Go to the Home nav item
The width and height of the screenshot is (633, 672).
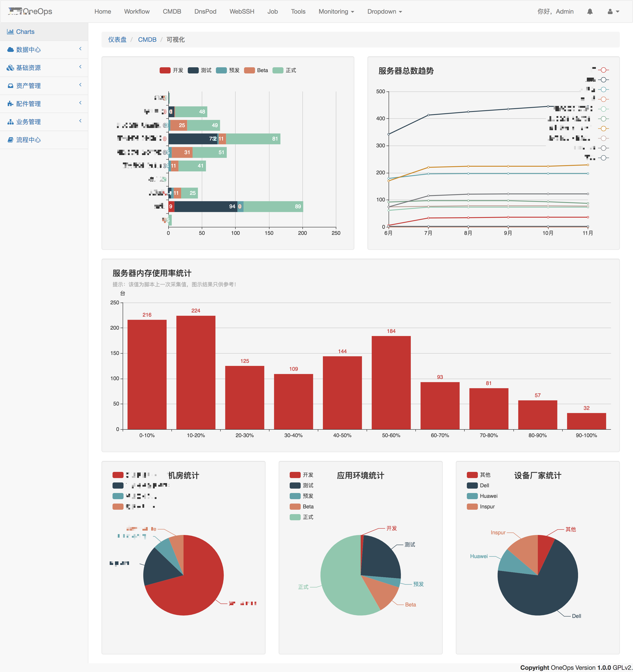(103, 11)
